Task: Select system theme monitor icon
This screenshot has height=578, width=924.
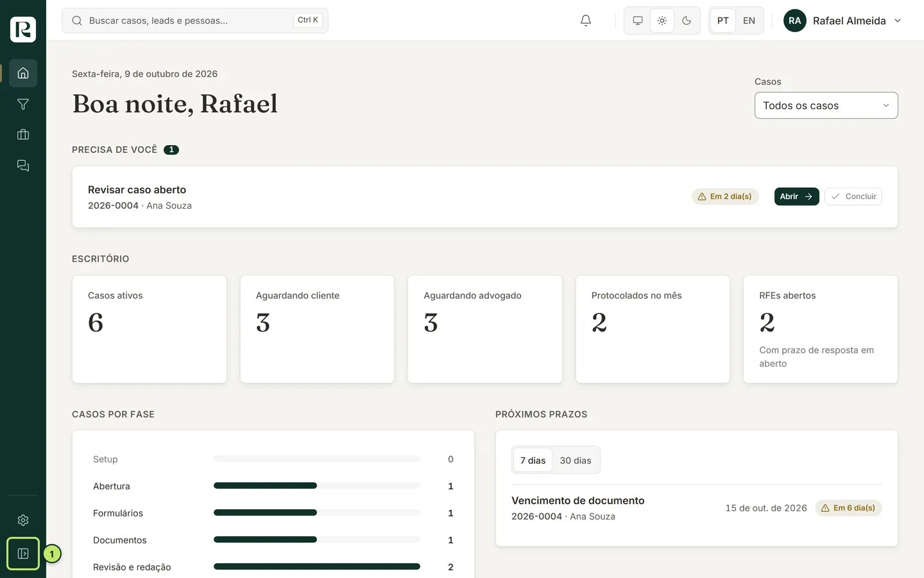Action: (638, 21)
